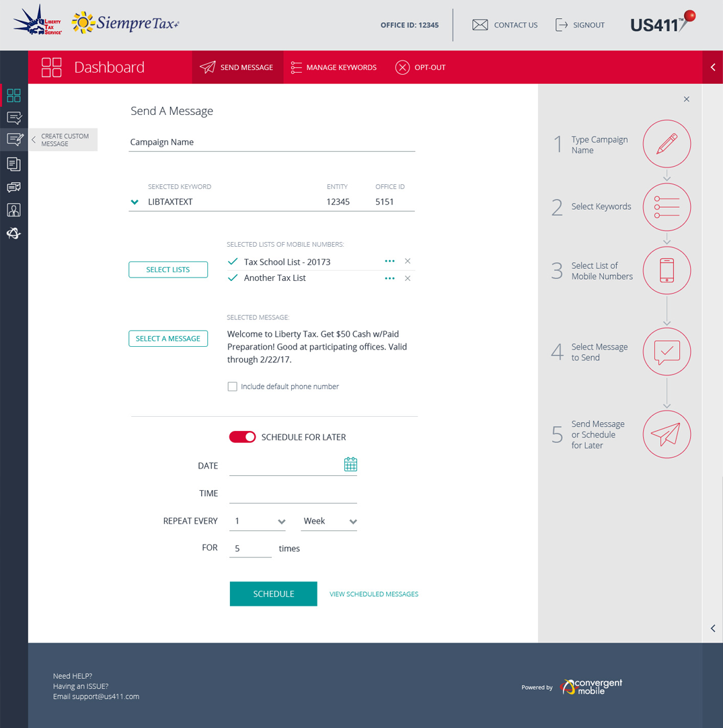Collapse the Create Custom Message flyout

click(34, 139)
